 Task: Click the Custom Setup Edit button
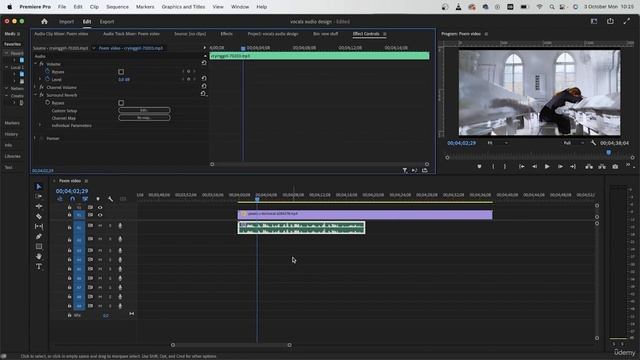(x=144, y=110)
